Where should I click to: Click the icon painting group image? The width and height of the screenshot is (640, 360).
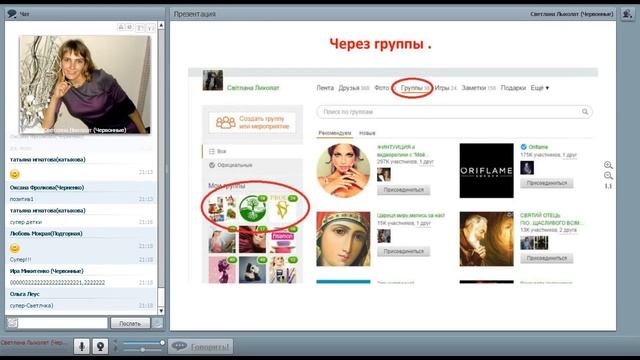[343, 239]
